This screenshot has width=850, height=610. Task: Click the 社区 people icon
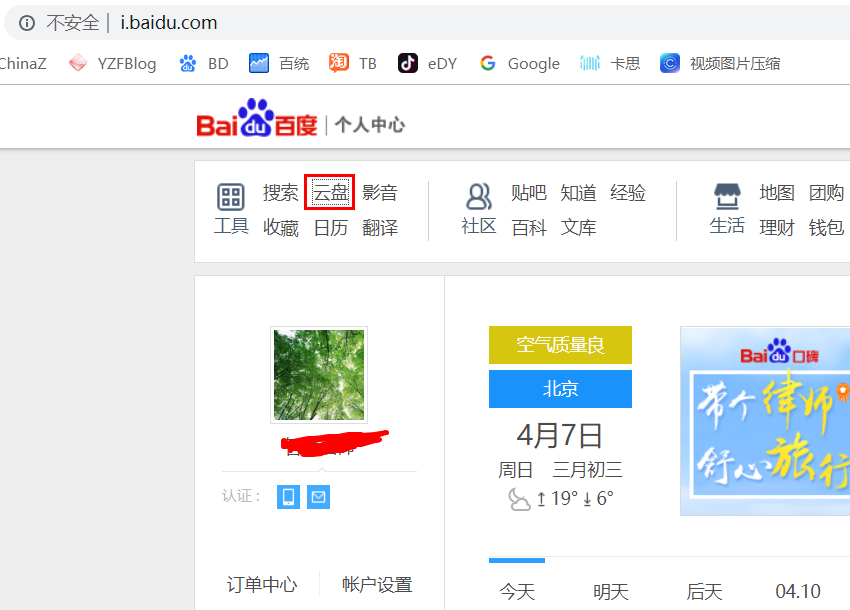pos(479,197)
